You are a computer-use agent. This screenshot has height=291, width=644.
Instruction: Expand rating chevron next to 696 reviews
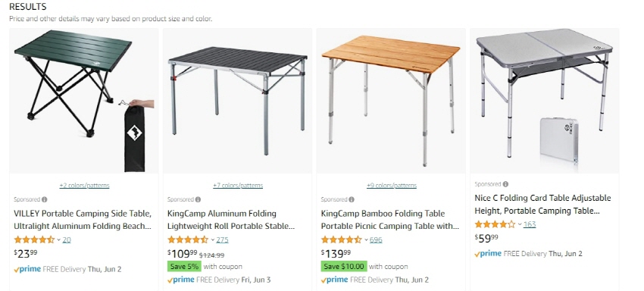(366, 240)
